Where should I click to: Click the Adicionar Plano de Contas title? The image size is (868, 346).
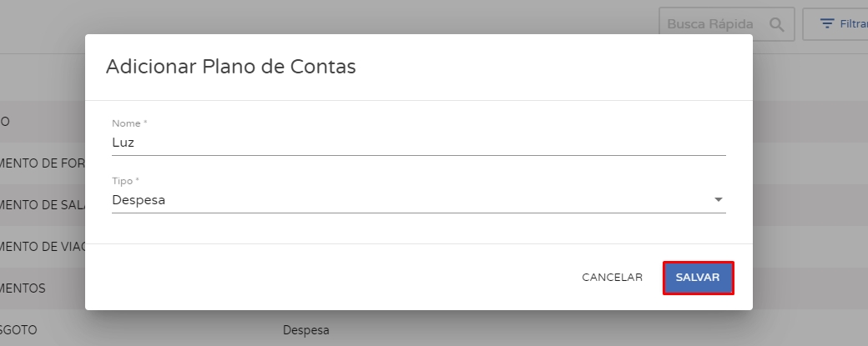230,67
